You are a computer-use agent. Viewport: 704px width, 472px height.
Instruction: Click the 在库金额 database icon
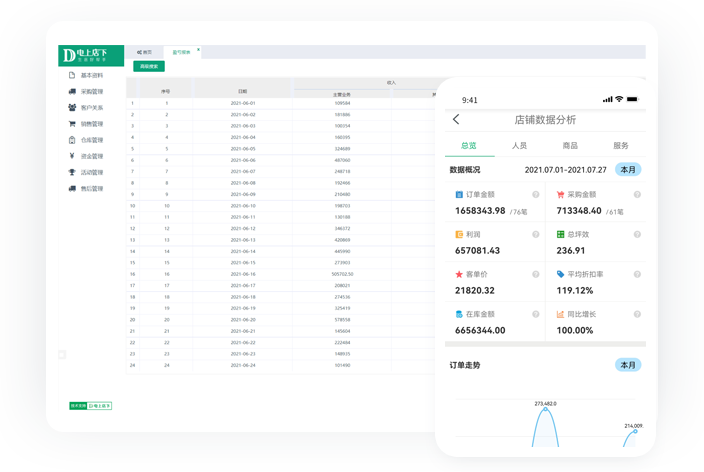click(x=459, y=314)
